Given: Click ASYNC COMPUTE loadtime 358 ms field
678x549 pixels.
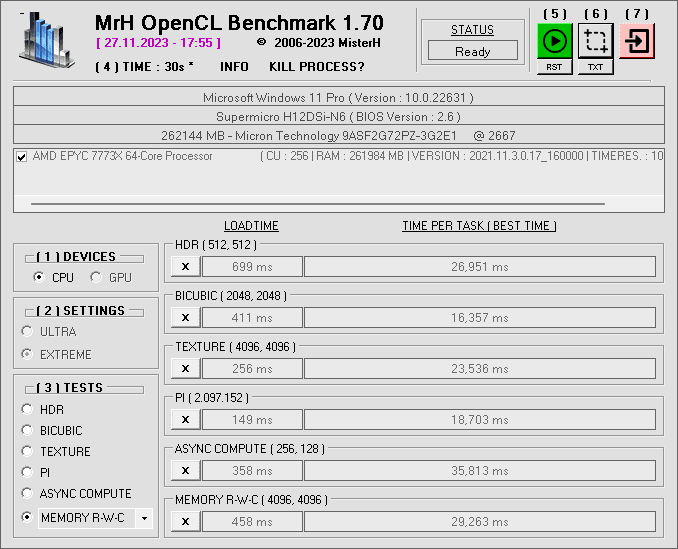Looking at the screenshot, I should point(252,470).
